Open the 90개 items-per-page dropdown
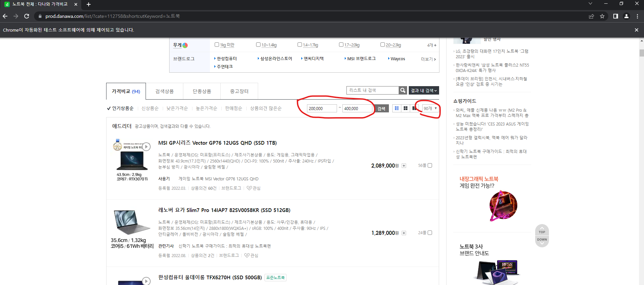Image resolution: width=644 pixels, height=285 pixels. click(x=430, y=108)
